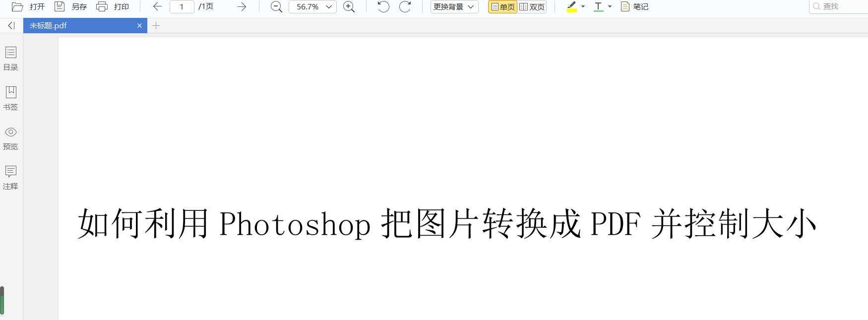Select the yellow highlighter tool

tap(572, 6)
